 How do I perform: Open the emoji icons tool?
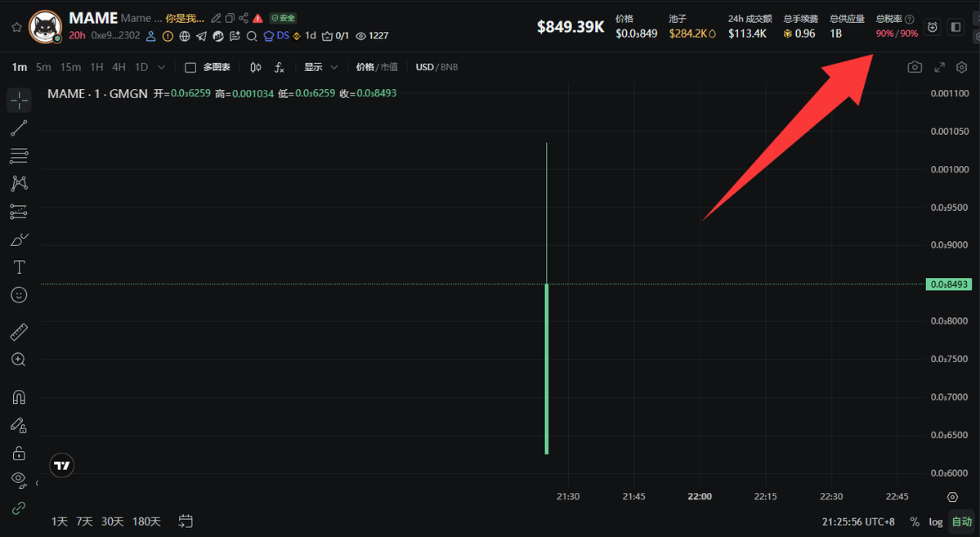(20, 295)
